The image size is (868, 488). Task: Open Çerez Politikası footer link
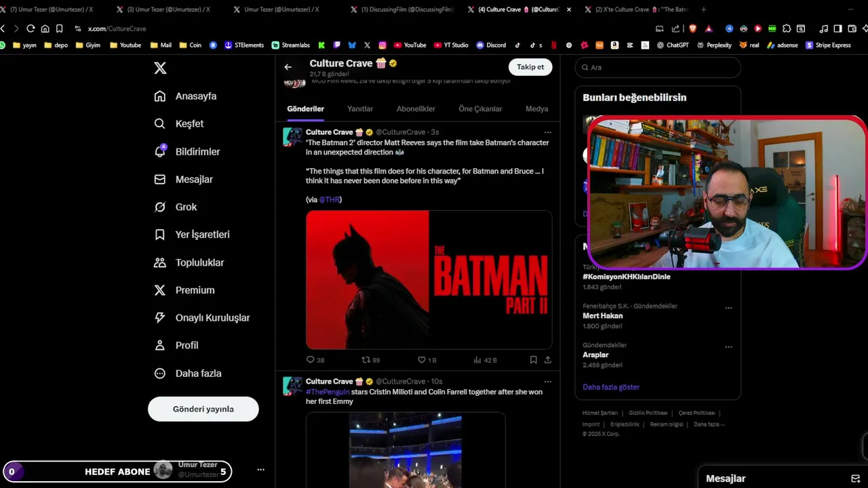click(696, 413)
